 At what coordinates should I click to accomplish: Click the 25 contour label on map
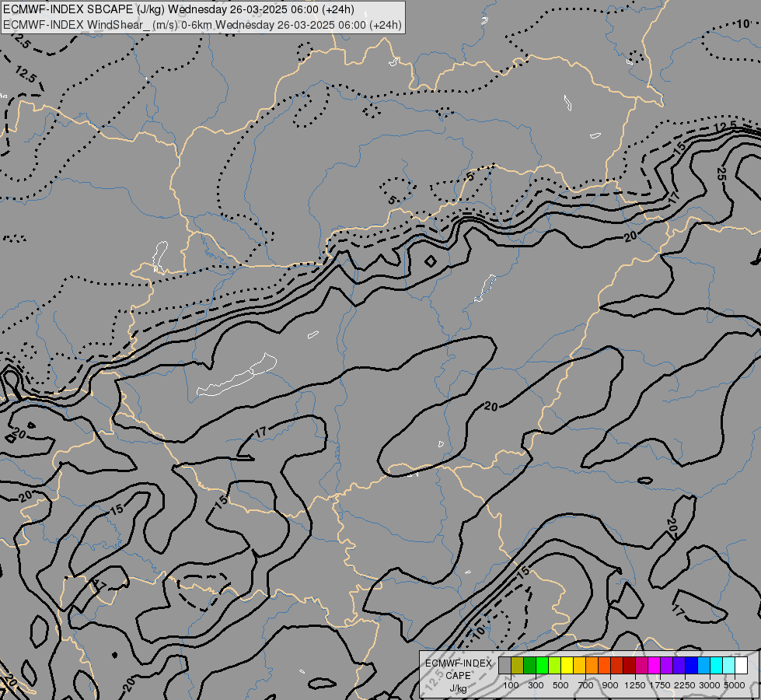point(721,173)
